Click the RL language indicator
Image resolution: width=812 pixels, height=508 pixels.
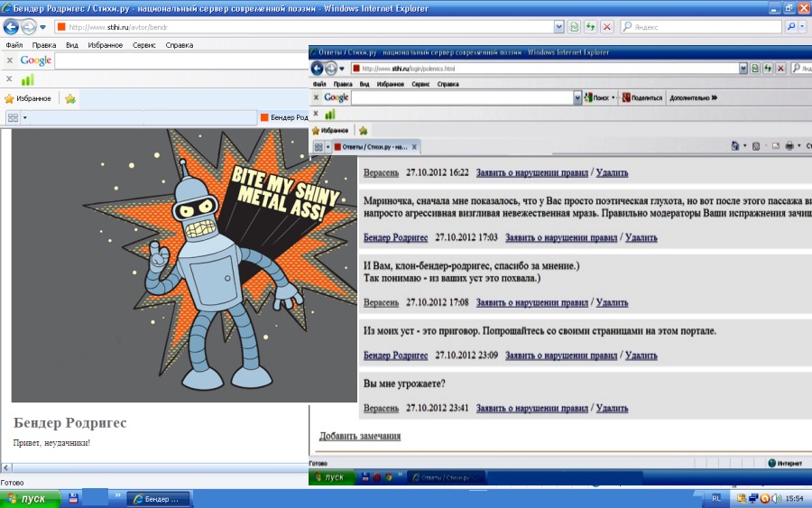click(x=716, y=498)
